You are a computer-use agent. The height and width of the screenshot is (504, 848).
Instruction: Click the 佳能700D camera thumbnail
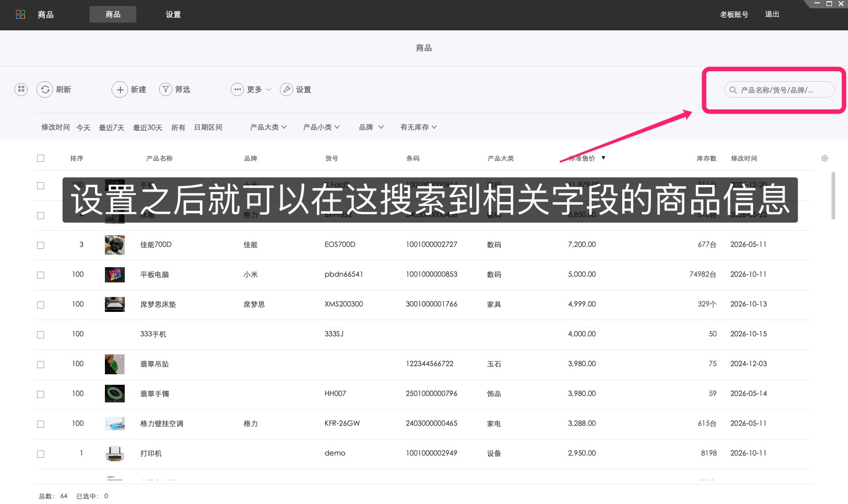(115, 245)
